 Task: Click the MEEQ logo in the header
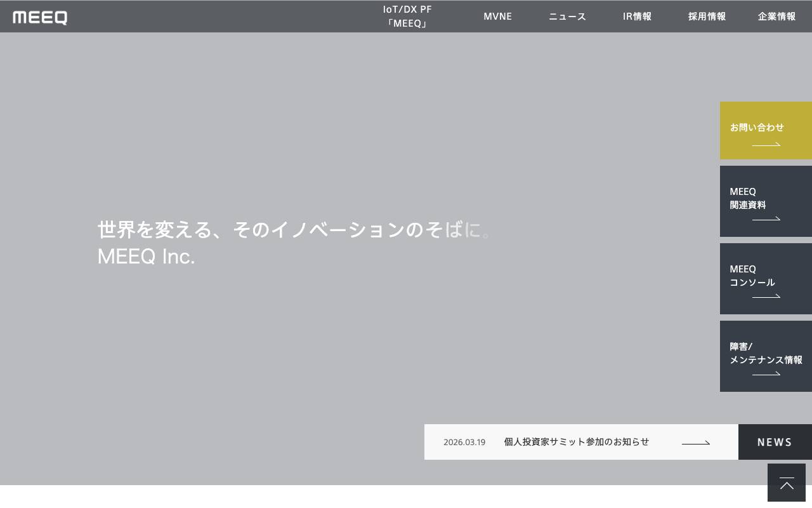(x=39, y=17)
